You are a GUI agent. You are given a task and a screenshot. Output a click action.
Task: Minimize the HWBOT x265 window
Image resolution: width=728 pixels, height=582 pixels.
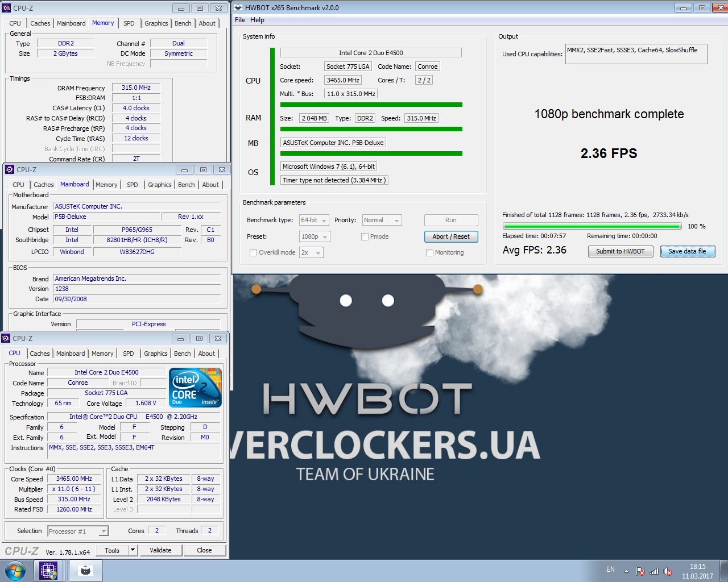point(684,8)
